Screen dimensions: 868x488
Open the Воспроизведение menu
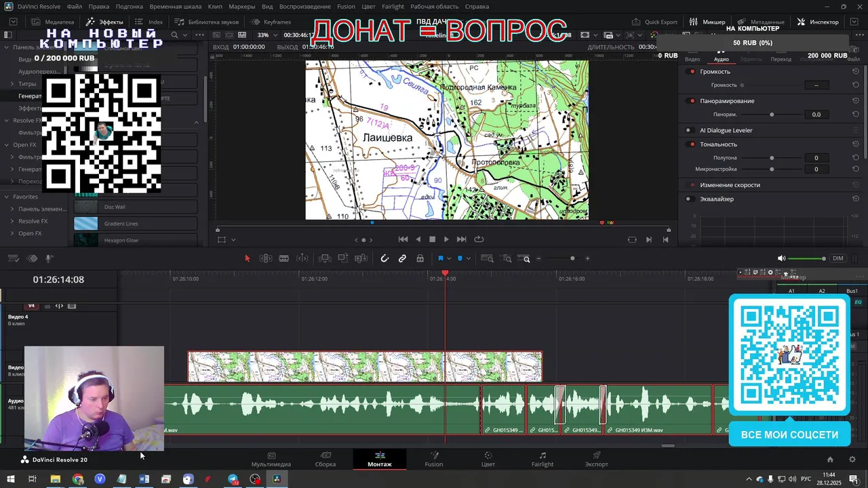pos(304,6)
